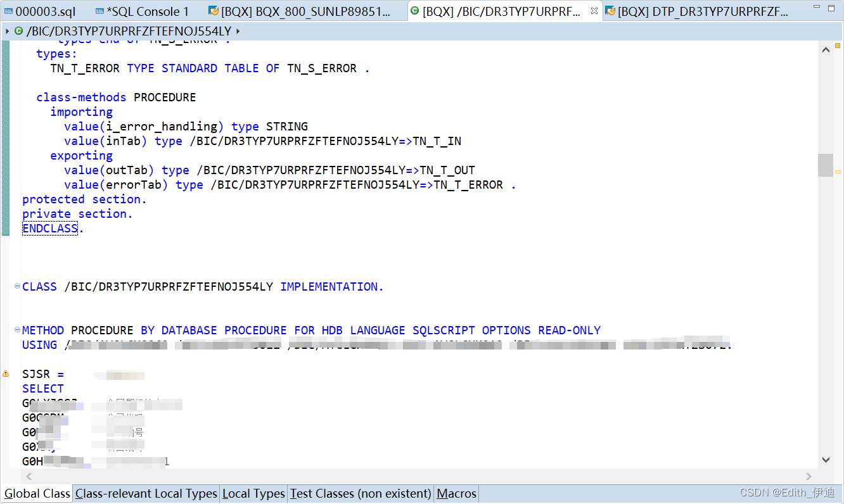Collapse the CLASS IMPLEMENTATION code block

coord(16,286)
